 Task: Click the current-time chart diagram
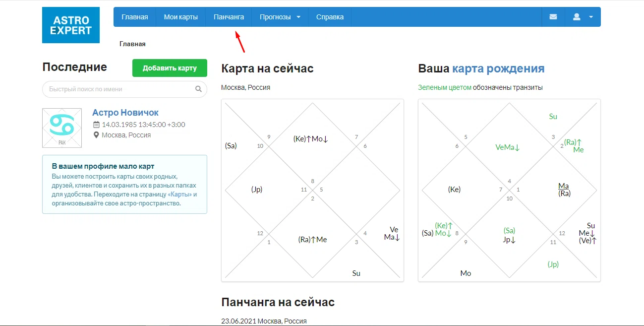click(x=312, y=191)
